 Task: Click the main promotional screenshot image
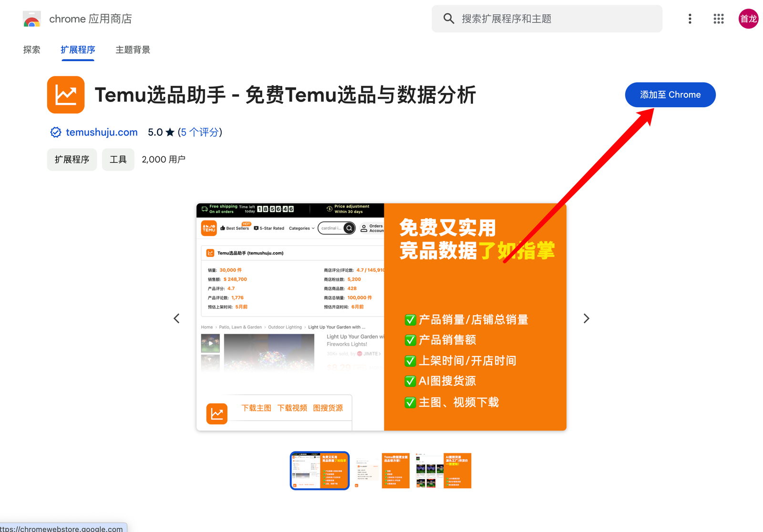[x=381, y=317]
